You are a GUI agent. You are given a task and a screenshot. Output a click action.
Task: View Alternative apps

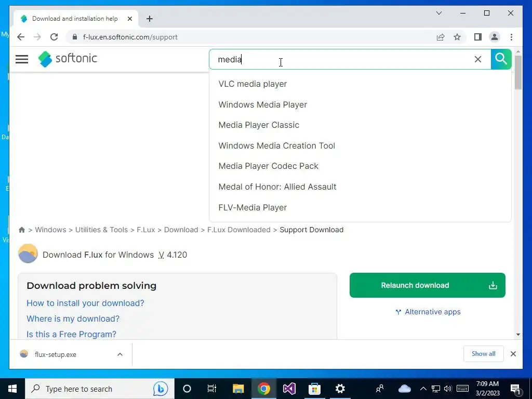(x=428, y=312)
